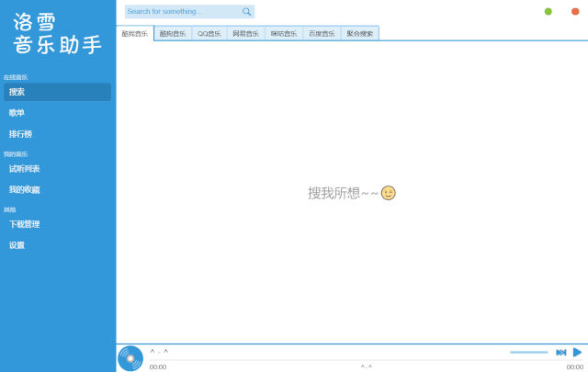Skip to next track
The image size is (588, 372).
[x=560, y=353]
